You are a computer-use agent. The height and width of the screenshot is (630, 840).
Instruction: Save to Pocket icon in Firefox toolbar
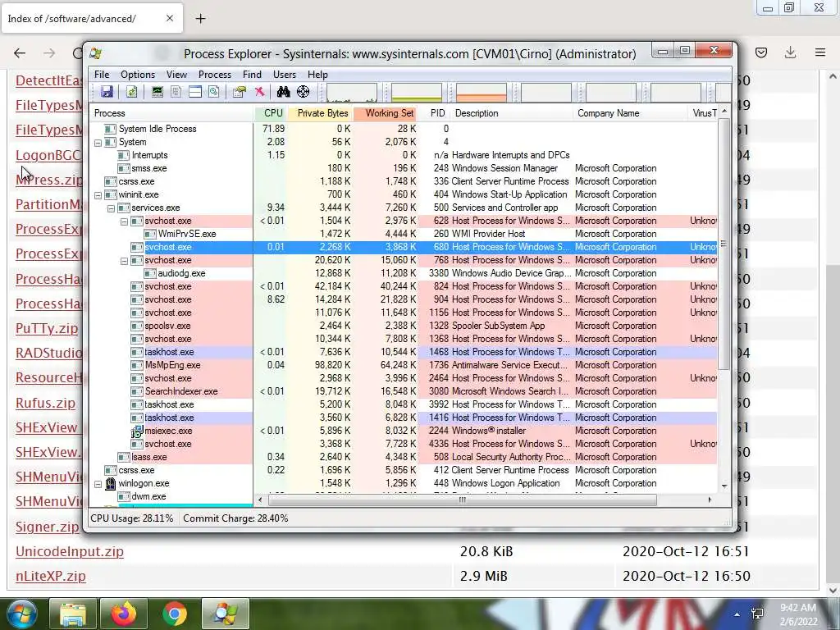[x=761, y=52]
